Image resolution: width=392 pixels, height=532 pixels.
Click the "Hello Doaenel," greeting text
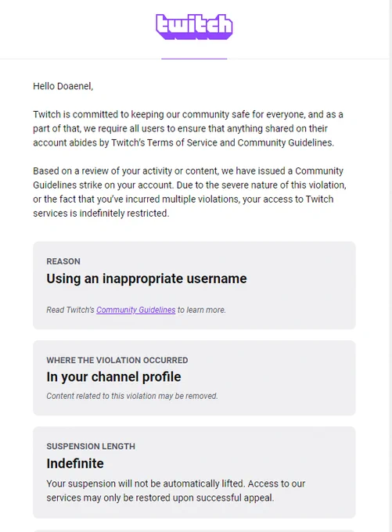pyautogui.click(x=63, y=86)
